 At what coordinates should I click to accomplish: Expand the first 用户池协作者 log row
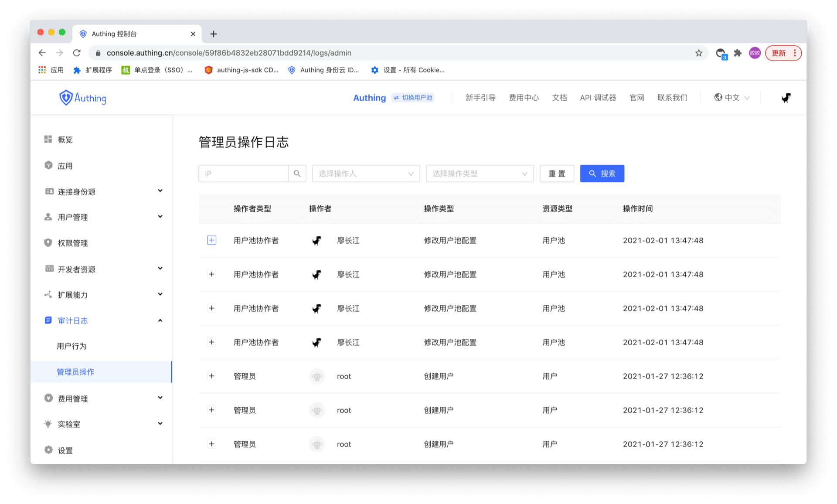pos(211,240)
